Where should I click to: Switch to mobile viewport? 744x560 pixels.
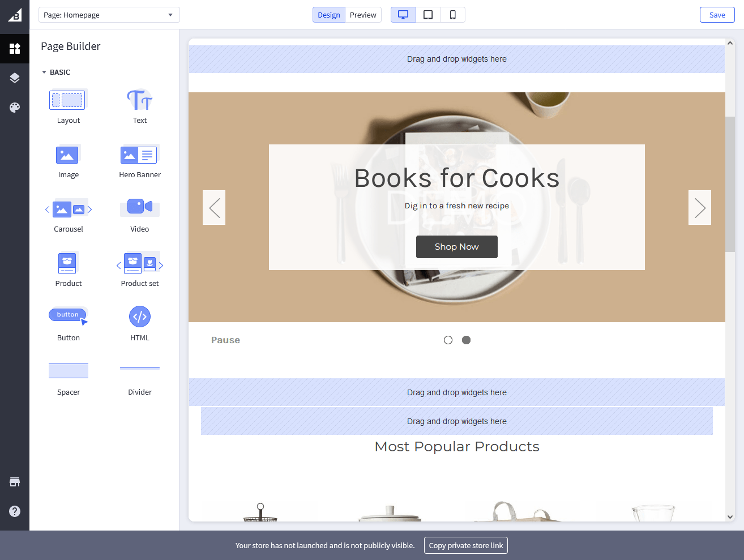coord(452,15)
